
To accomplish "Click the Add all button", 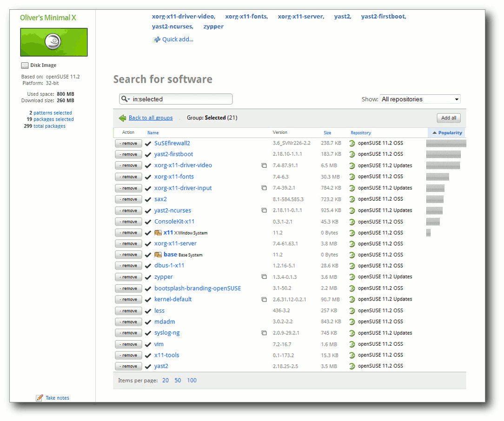I will point(448,118).
